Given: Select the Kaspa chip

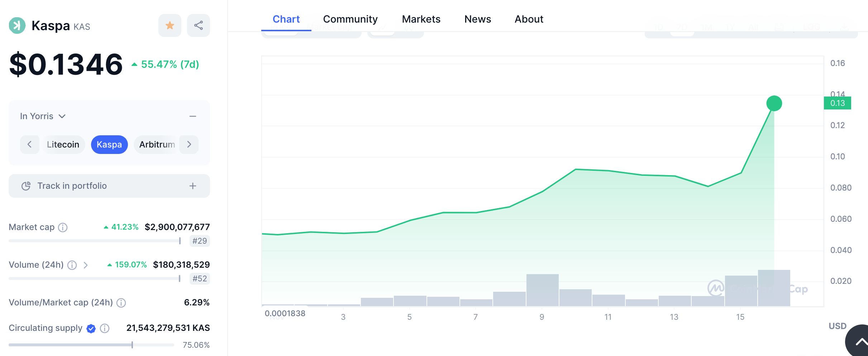Looking at the screenshot, I should (109, 145).
